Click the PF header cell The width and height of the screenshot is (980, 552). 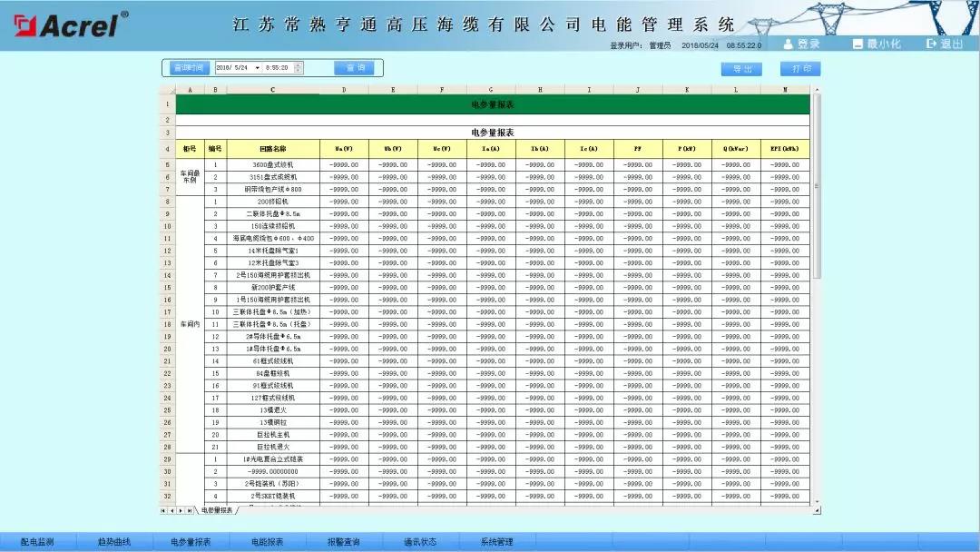(x=638, y=149)
